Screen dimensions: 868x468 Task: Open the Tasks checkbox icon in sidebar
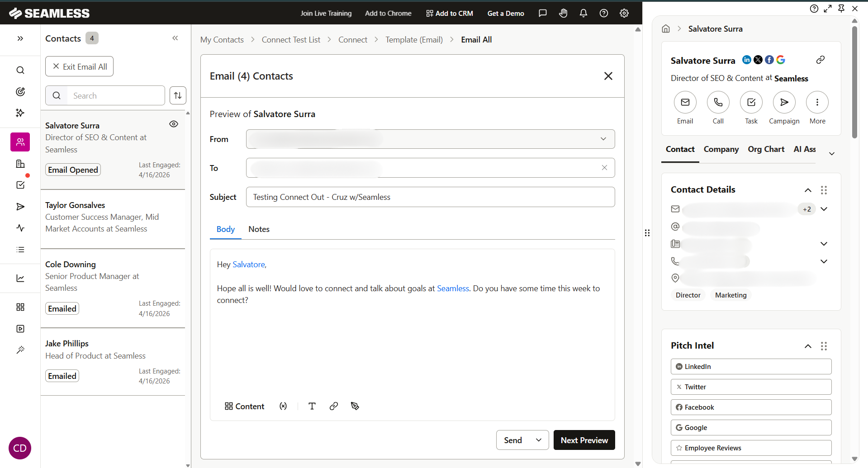tap(20, 185)
